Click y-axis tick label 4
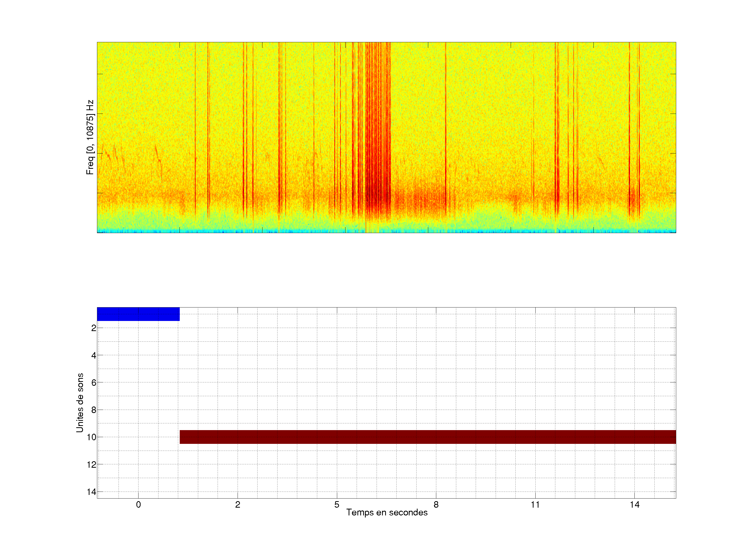 [94, 355]
